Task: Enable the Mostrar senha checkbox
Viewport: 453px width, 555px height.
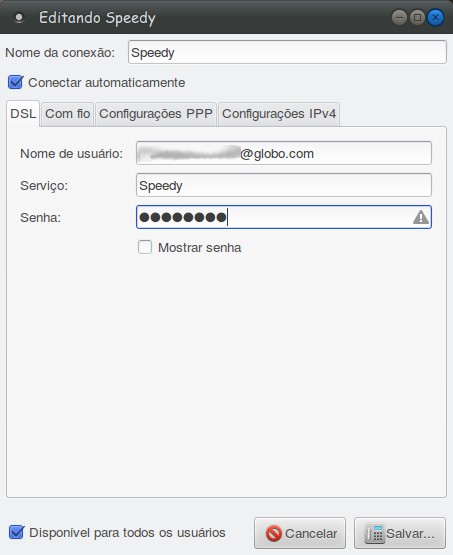Action: click(x=145, y=247)
